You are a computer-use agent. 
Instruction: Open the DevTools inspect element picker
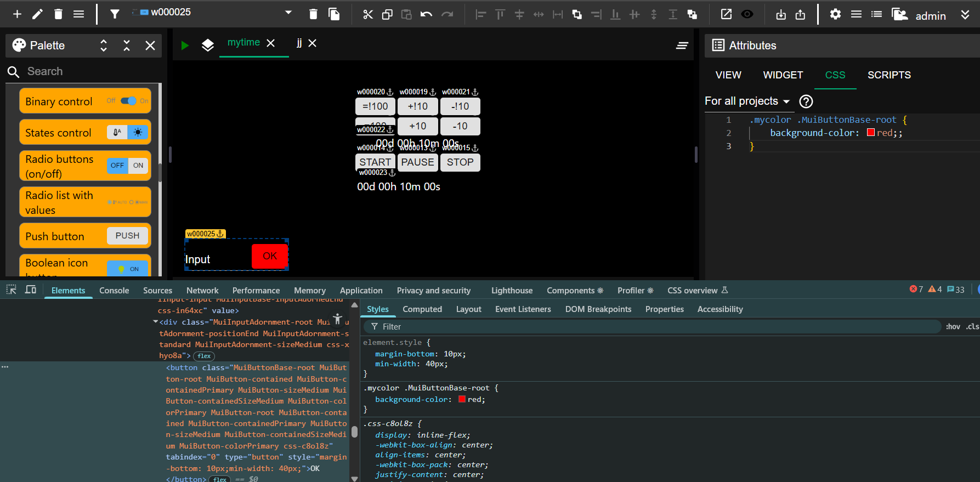tap(11, 290)
